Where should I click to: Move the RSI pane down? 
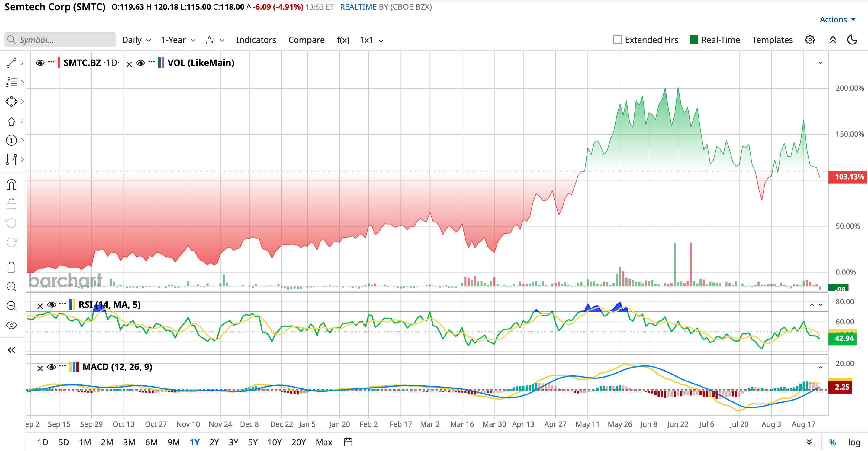coord(821,305)
